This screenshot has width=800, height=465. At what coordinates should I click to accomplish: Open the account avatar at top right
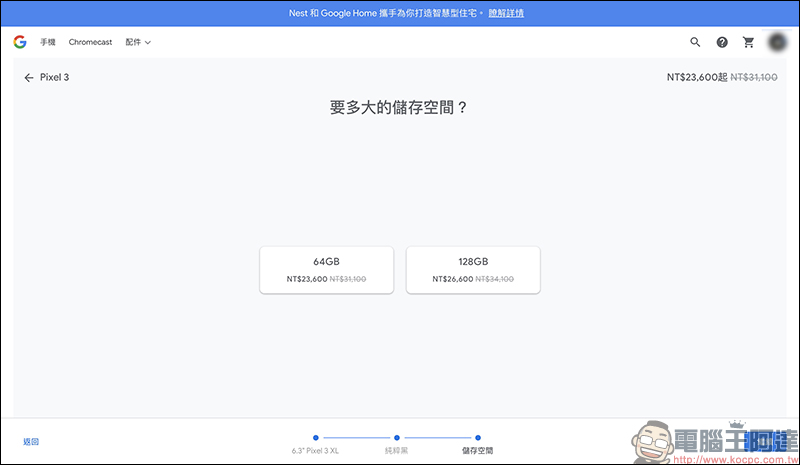point(777,42)
